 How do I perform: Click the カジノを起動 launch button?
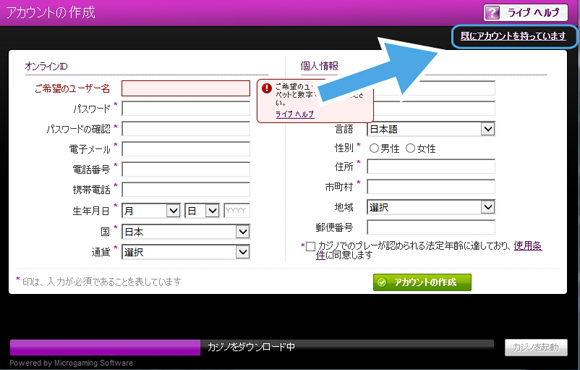[x=536, y=347]
